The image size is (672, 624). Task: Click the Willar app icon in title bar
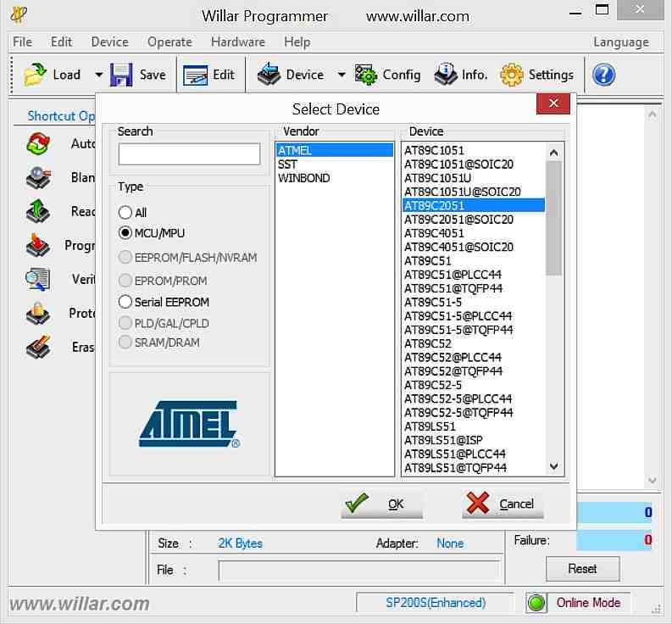point(19,15)
